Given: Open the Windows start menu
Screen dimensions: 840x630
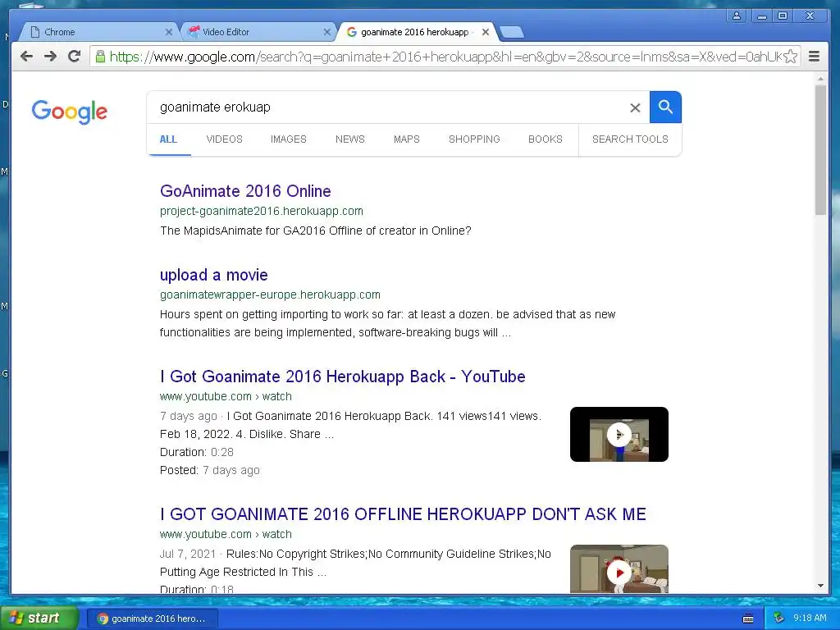Looking at the screenshot, I should click(x=39, y=619).
